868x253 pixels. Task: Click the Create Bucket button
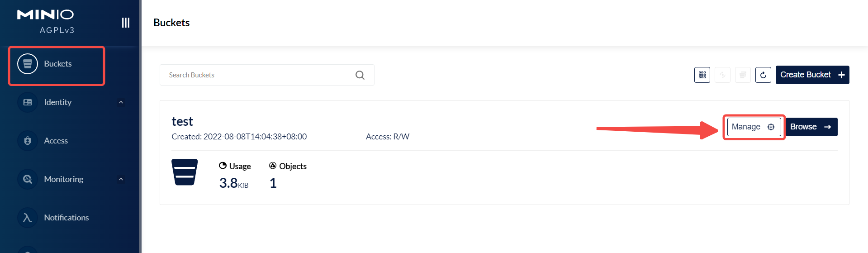tap(812, 75)
